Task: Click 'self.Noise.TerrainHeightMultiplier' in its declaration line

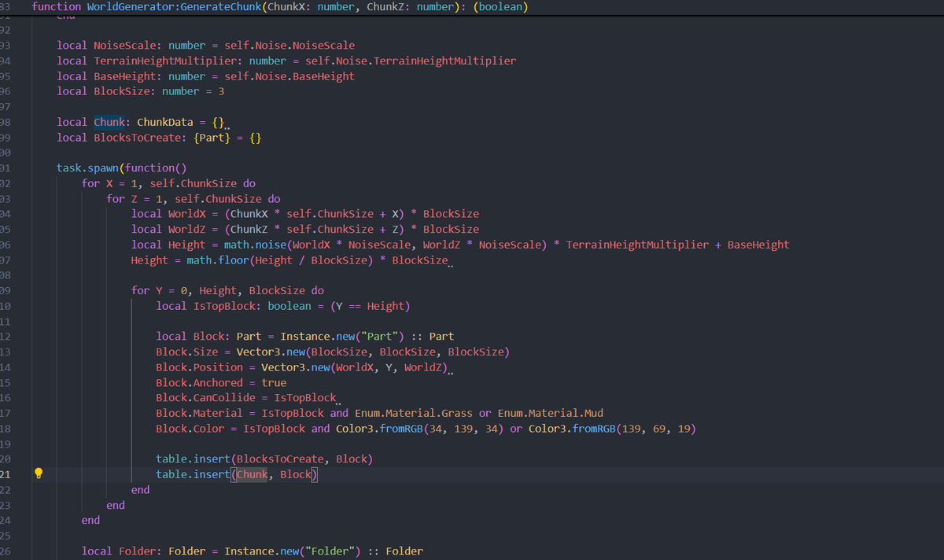Action: pyautogui.click(x=411, y=61)
